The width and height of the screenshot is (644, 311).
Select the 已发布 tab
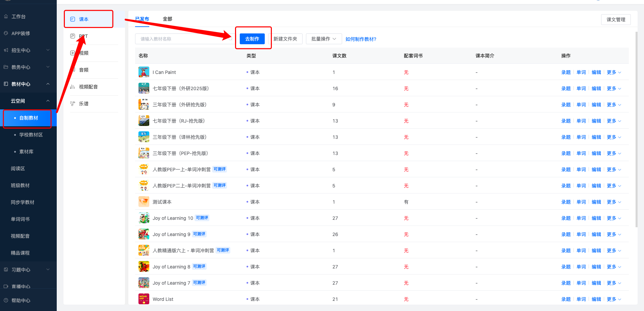click(x=142, y=19)
